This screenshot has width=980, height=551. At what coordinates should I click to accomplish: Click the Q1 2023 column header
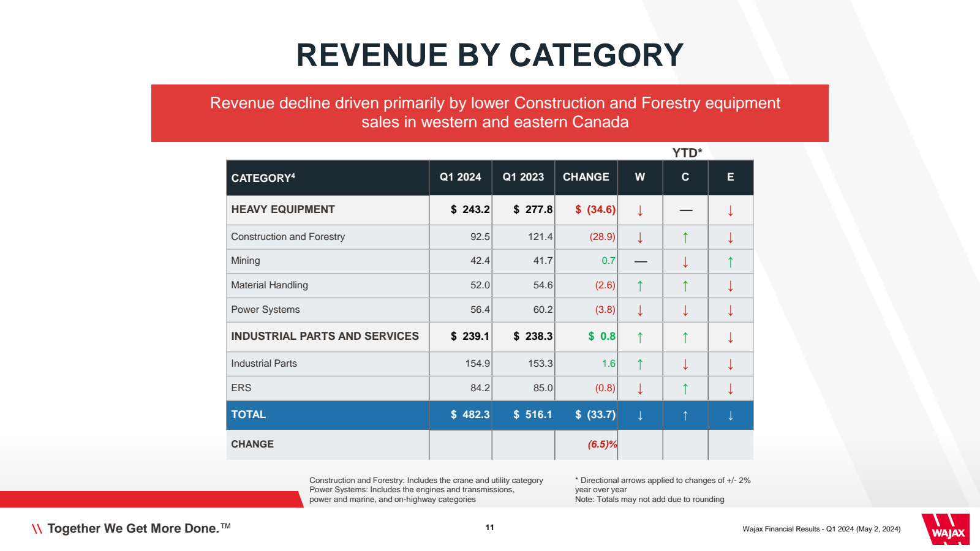click(523, 177)
